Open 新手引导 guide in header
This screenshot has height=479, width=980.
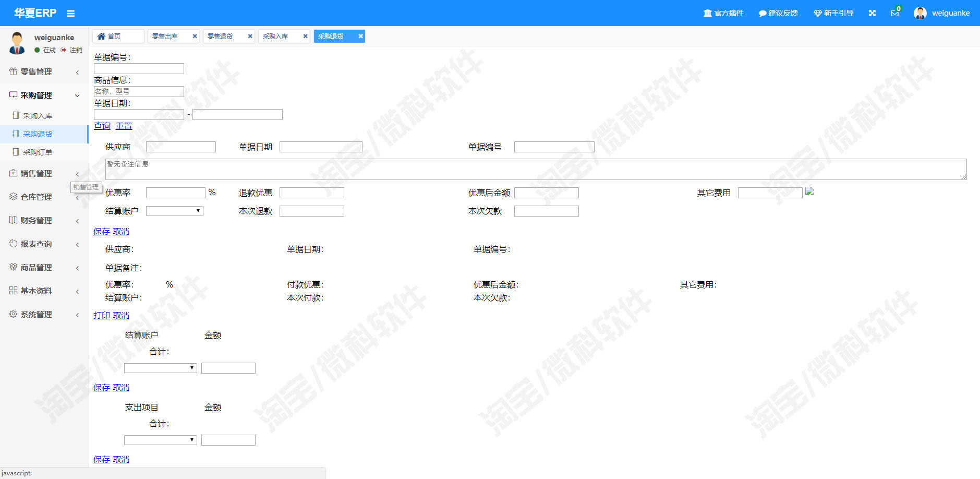pyautogui.click(x=833, y=13)
